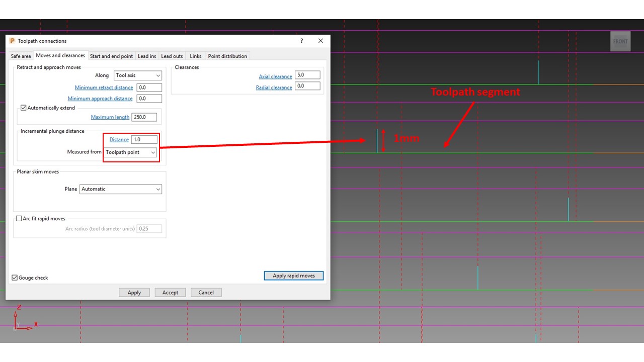Viewport: 644px width, 362px height.
Task: Open the Measured from dropdown
Action: (x=130, y=152)
